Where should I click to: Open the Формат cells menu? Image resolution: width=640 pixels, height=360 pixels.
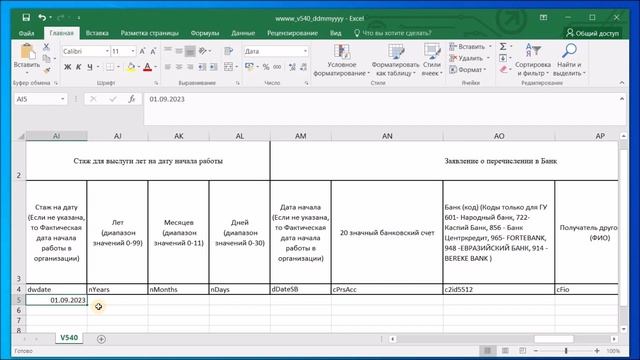point(468,70)
